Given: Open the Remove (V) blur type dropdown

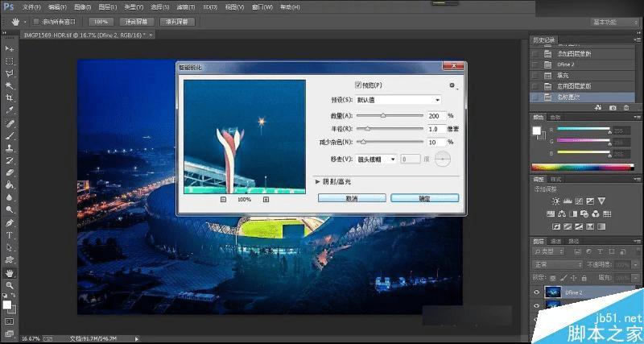Looking at the screenshot, I should pos(375,159).
